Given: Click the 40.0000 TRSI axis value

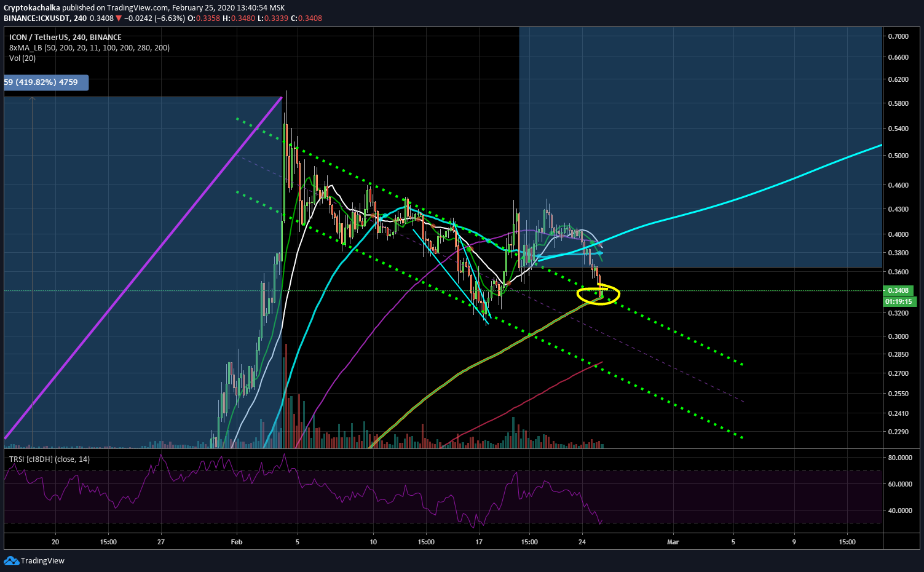Looking at the screenshot, I should pyautogui.click(x=900, y=510).
